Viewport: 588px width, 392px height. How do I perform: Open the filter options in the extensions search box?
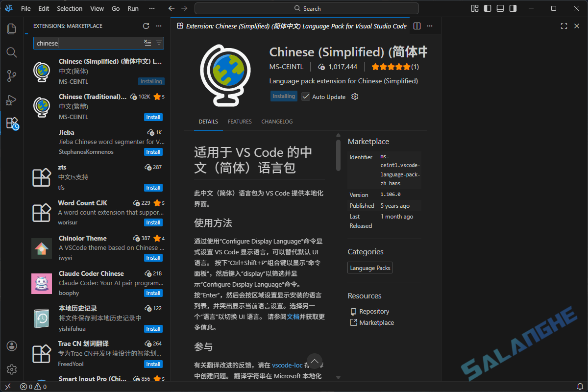(159, 43)
